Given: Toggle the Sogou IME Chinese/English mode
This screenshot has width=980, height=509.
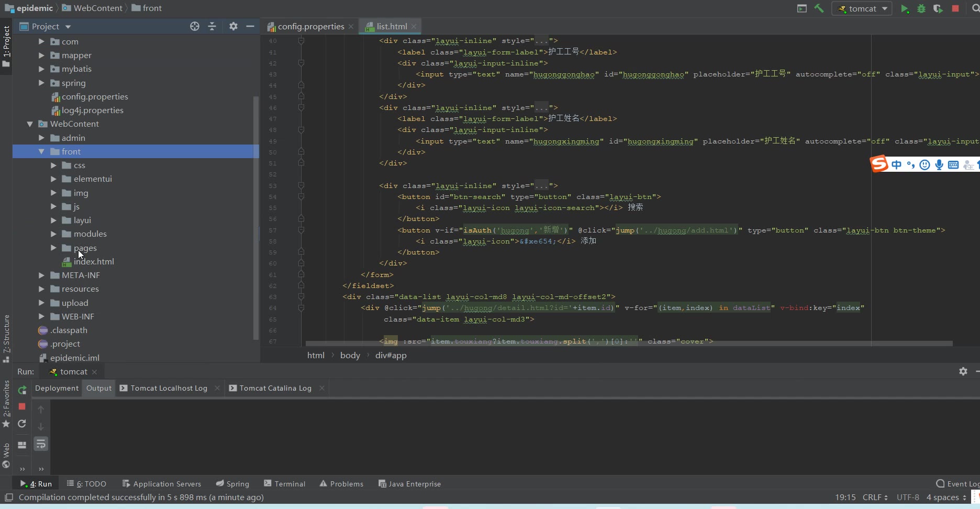Looking at the screenshot, I should [897, 165].
